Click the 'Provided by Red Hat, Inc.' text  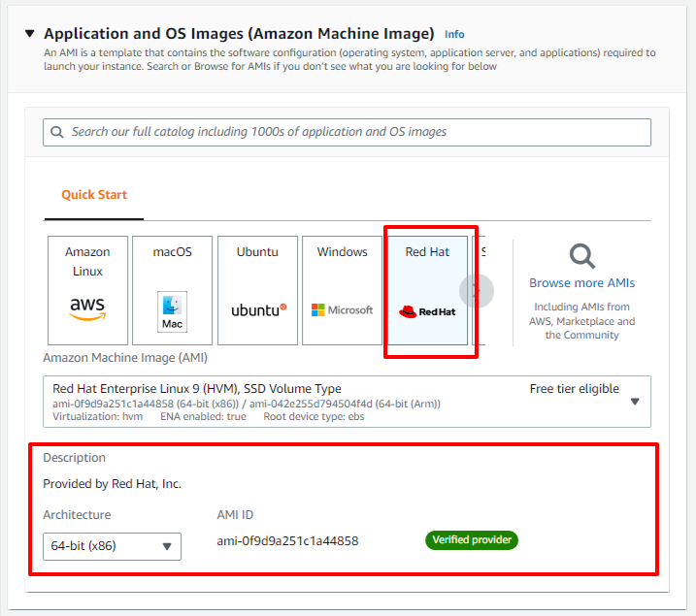point(112,484)
